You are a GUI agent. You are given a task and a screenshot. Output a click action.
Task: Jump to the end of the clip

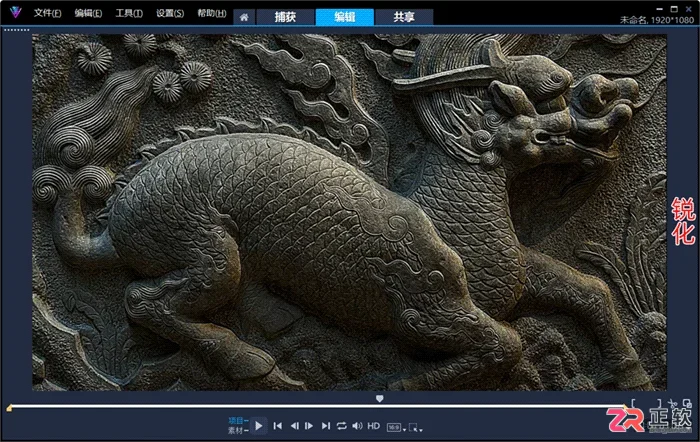pos(326,426)
